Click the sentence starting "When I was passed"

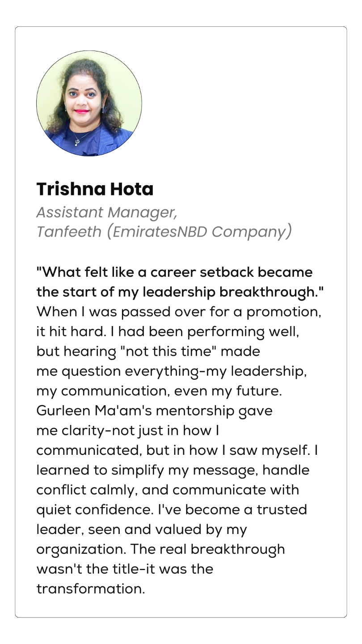tap(179, 312)
